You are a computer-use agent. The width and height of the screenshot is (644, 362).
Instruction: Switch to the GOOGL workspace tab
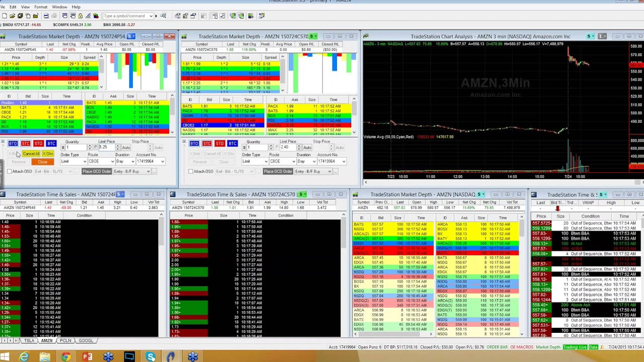(86, 340)
